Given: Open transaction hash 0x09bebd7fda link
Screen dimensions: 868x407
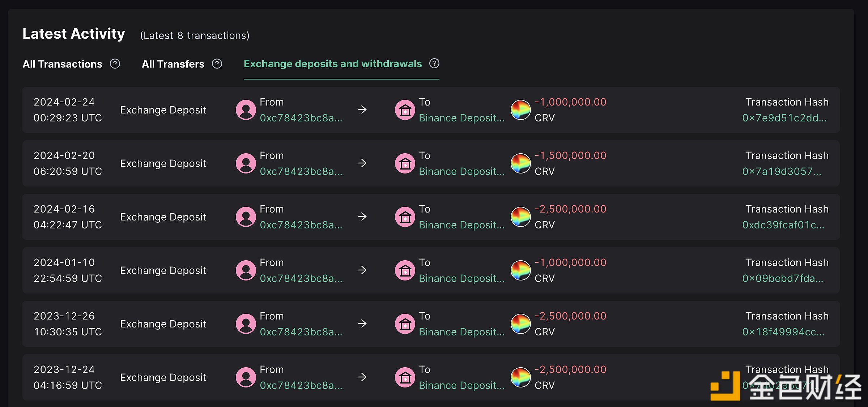Looking at the screenshot, I should point(783,279).
